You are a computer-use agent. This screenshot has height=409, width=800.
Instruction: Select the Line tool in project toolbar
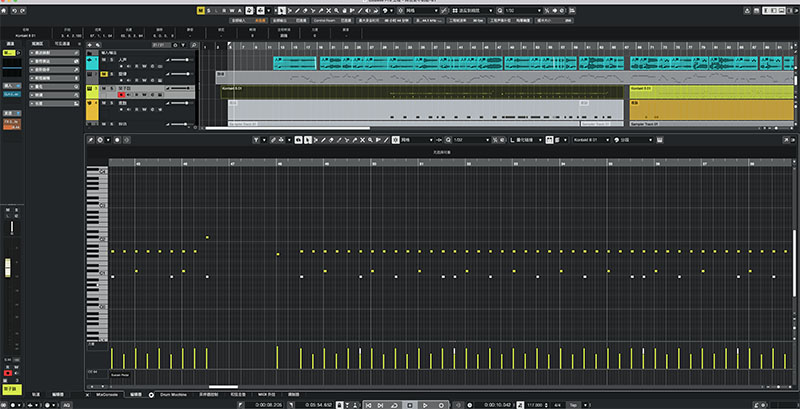point(360,10)
